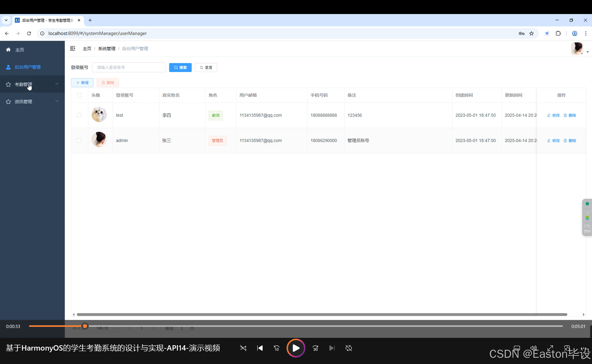Click the blue 搜索 button
592x364 pixels.
tap(180, 67)
